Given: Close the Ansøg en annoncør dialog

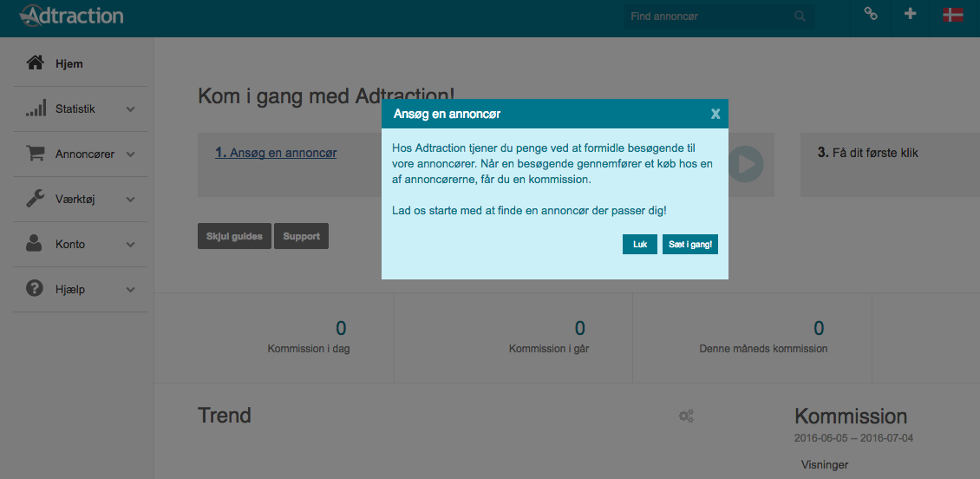Looking at the screenshot, I should [715, 114].
